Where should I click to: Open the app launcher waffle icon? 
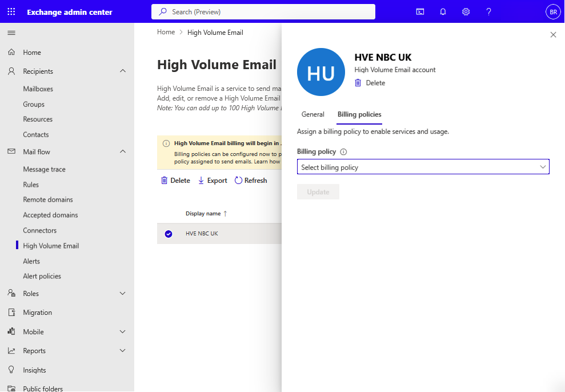(11, 11)
